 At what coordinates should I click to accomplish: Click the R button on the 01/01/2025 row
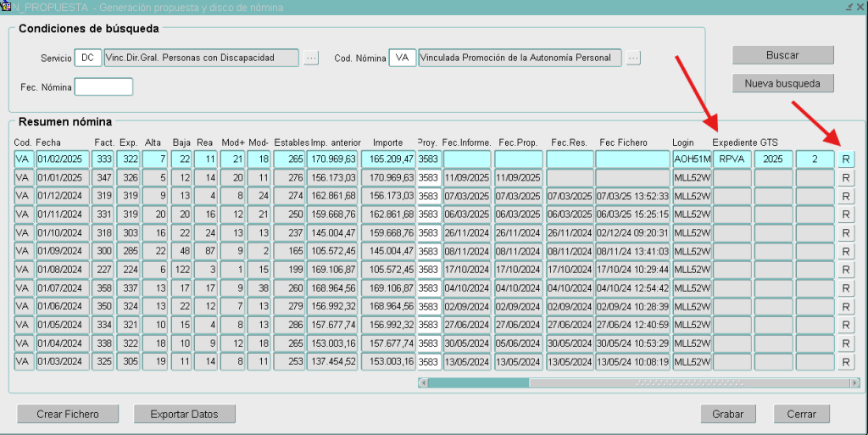pyautogui.click(x=846, y=177)
